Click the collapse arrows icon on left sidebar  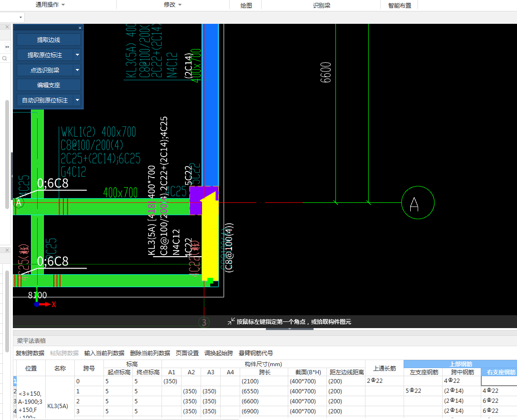click(x=7, y=47)
